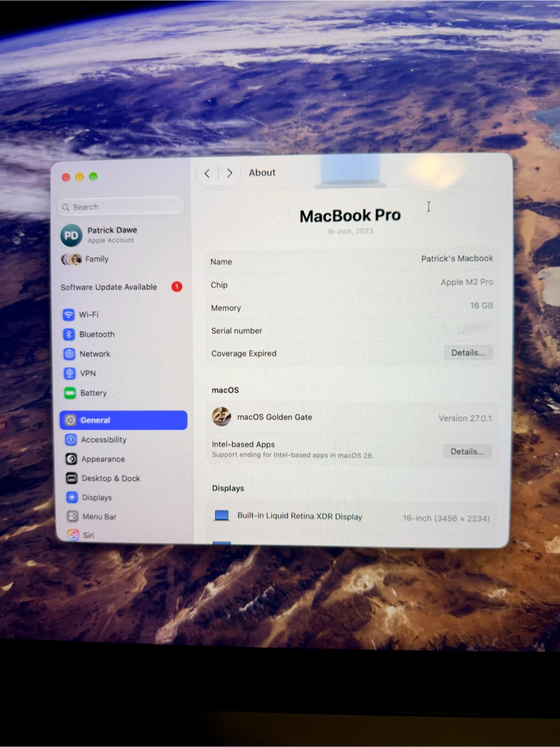
Task: Select the General gear icon
Action: click(71, 420)
